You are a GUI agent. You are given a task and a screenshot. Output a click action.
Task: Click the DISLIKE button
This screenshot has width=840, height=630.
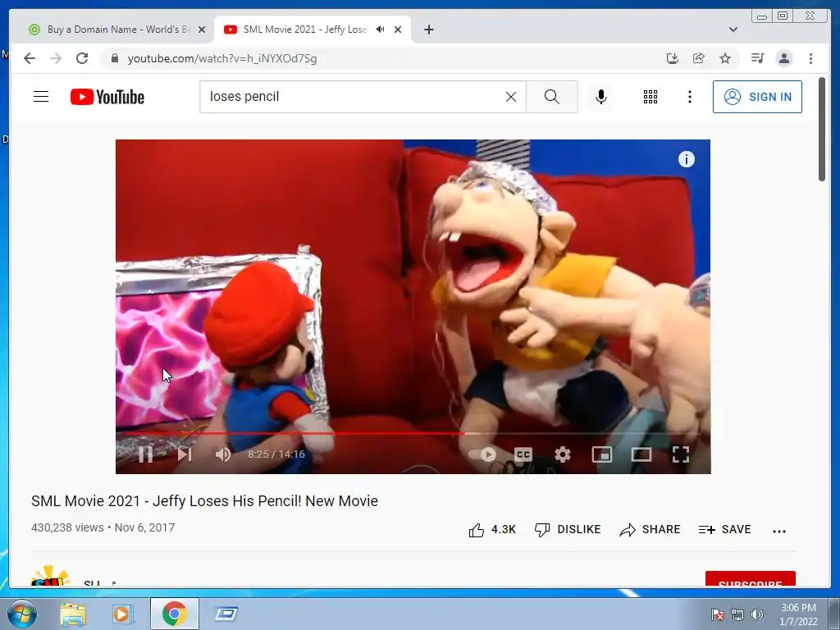tap(568, 530)
